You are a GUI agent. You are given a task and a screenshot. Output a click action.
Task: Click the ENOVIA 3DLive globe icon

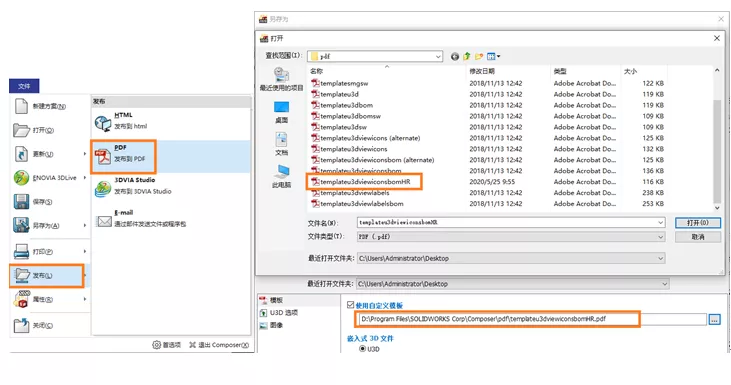[x=21, y=178]
